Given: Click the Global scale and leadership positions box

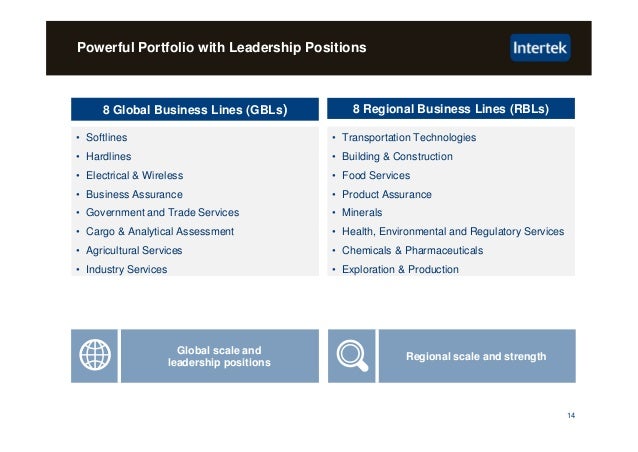Looking at the screenshot, I should (220, 356).
